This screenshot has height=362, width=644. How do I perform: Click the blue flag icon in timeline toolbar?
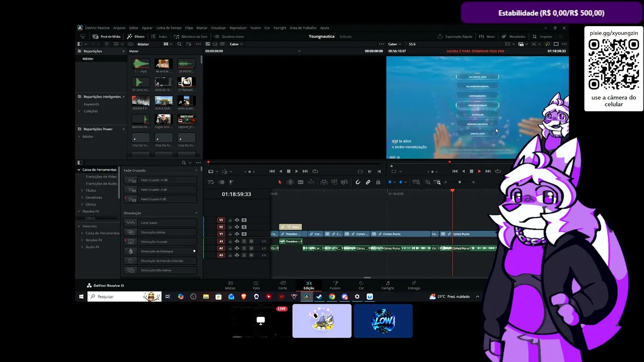(x=390, y=182)
